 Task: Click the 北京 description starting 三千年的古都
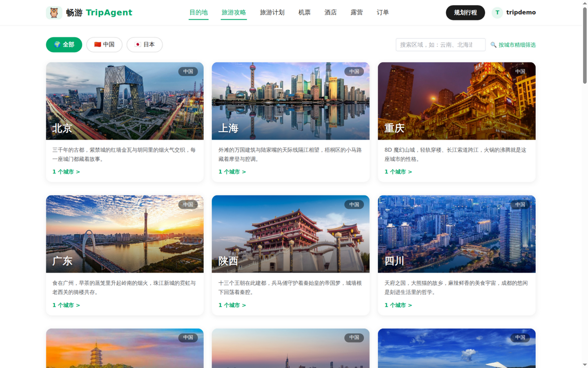pyautogui.click(x=124, y=155)
